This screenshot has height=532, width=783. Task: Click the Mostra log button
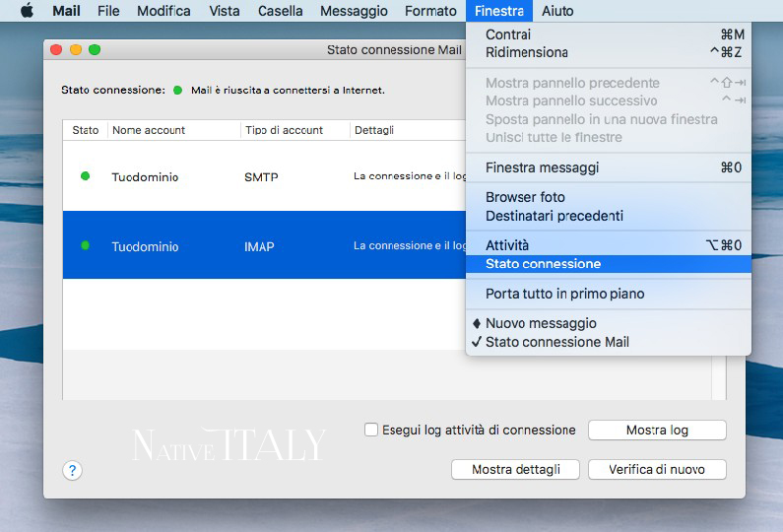(657, 431)
